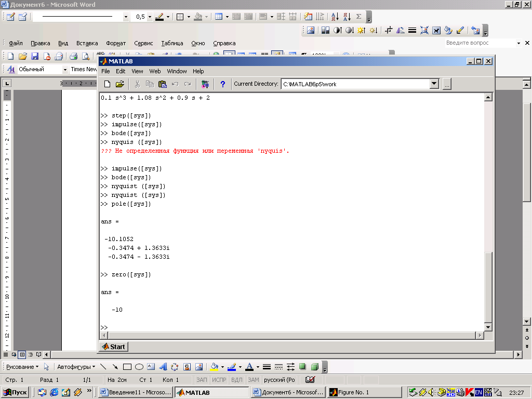Open the Таблица menu in Word
The height and width of the screenshot is (399, 532).
172,43
